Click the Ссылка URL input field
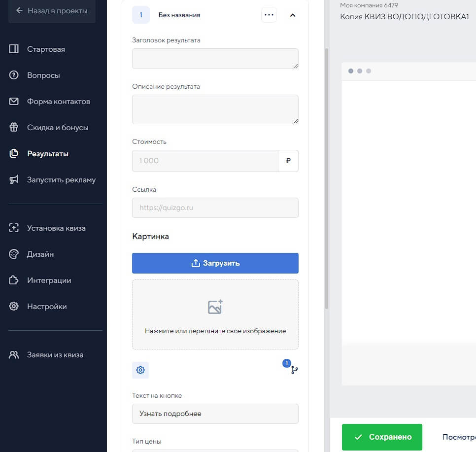This screenshot has width=476, height=452. tap(215, 208)
